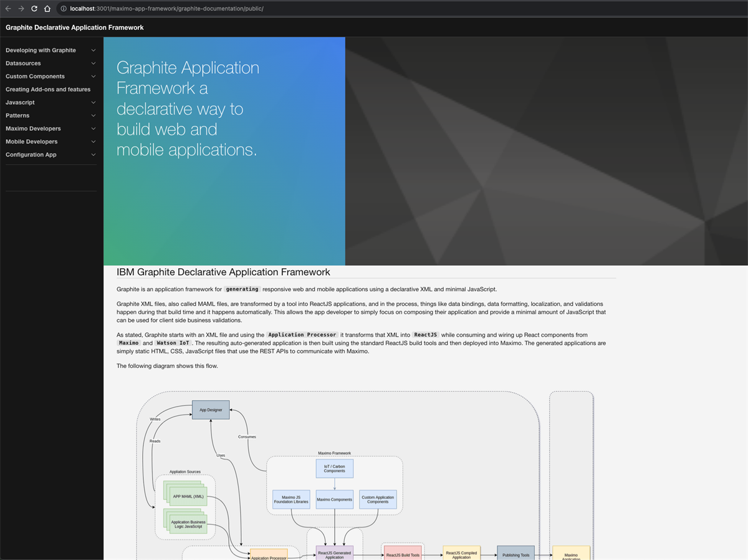Expand the Custom Components section chevron
This screenshot has width=748, height=560.
(x=93, y=77)
